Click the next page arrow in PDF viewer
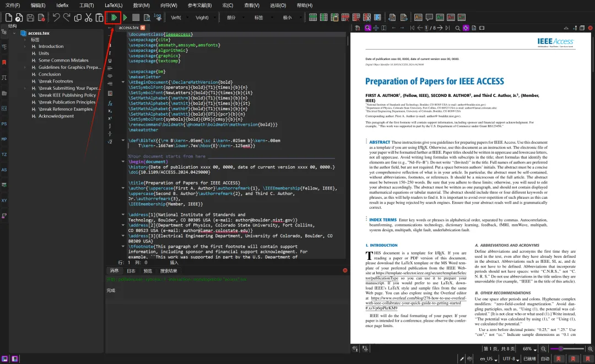 (x=440, y=28)
